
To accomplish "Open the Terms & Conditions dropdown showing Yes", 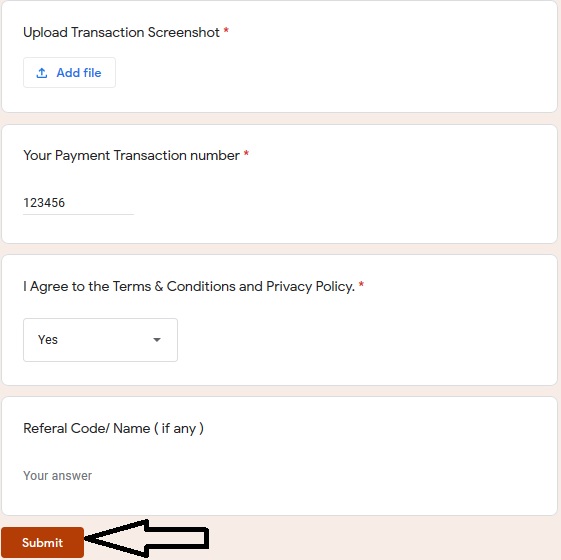I will click(x=100, y=340).
